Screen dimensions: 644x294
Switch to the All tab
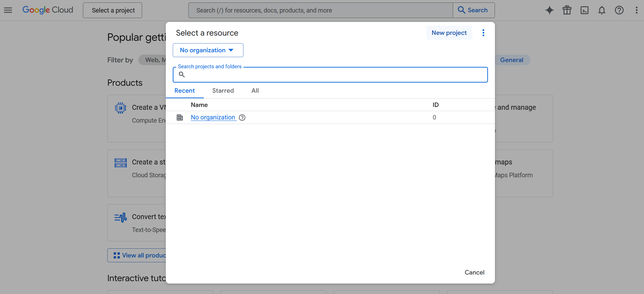pos(255,91)
